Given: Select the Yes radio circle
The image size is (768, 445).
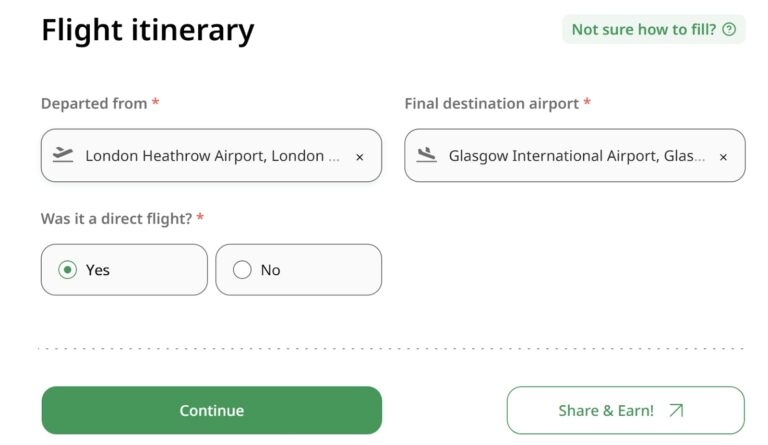Looking at the screenshot, I should click(x=67, y=270).
